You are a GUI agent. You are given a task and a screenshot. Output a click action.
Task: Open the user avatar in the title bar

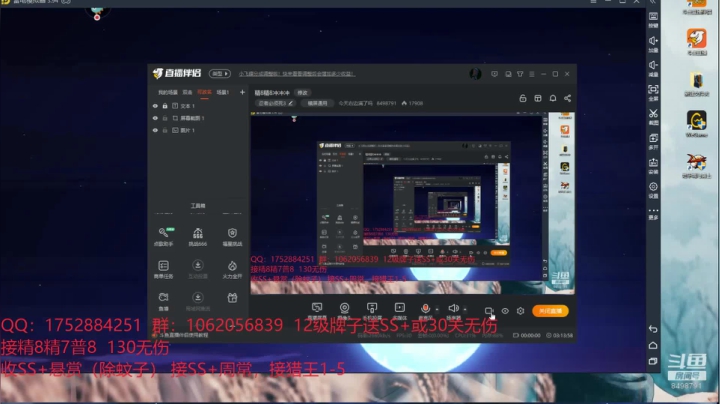(x=475, y=73)
